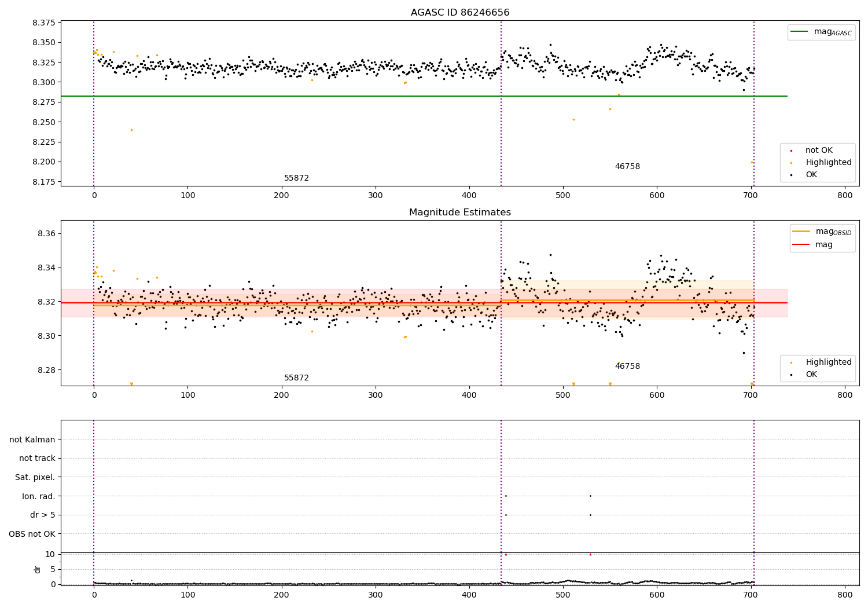Click the mag OBSID legend entry
868x608 pixels.
tap(822, 232)
